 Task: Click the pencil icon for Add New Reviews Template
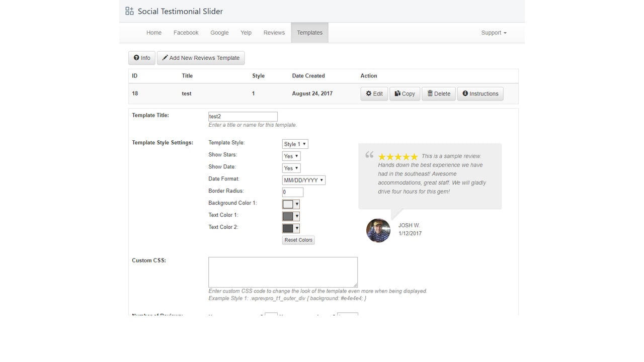[165, 58]
